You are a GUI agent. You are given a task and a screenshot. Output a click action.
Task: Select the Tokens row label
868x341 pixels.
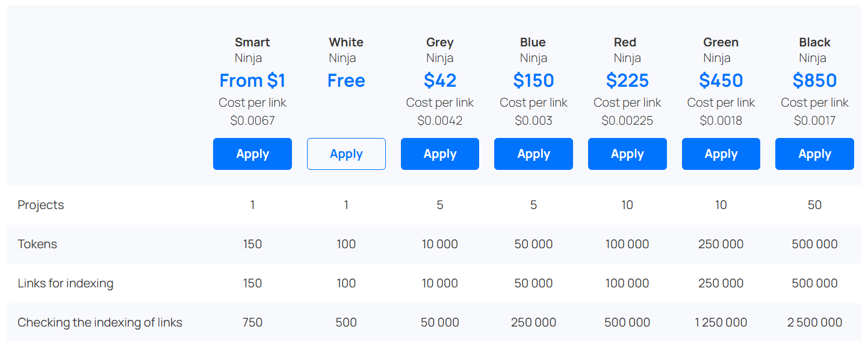point(37,244)
